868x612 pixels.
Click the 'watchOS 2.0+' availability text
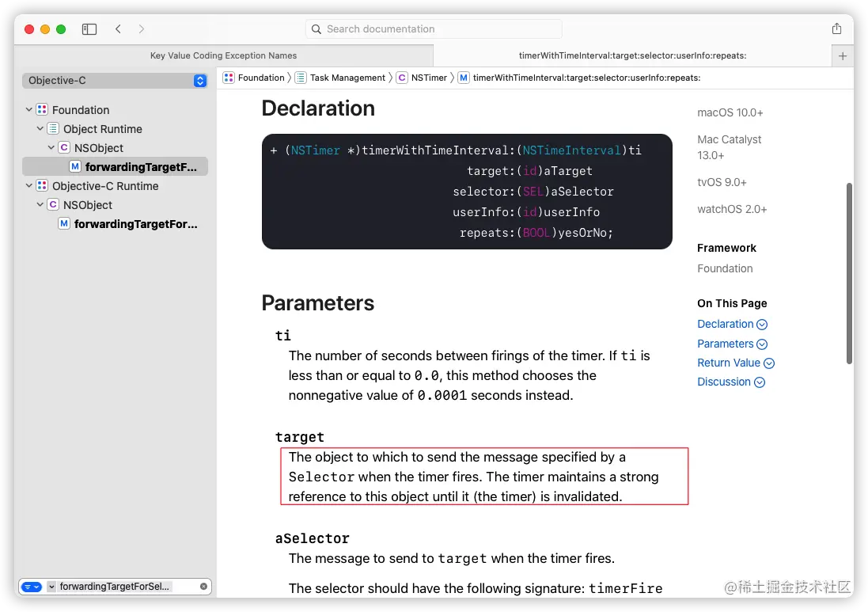[x=732, y=209]
